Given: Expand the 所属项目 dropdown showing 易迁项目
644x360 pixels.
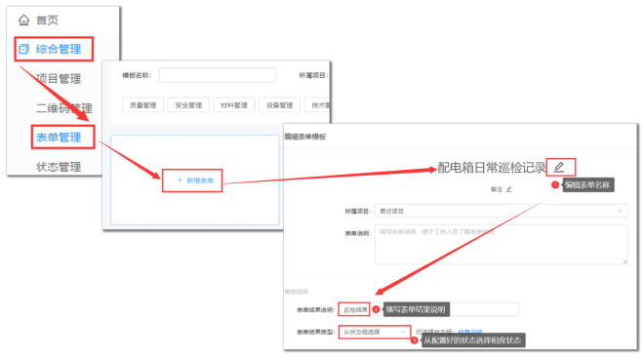Looking at the screenshot, I should coord(502,211).
